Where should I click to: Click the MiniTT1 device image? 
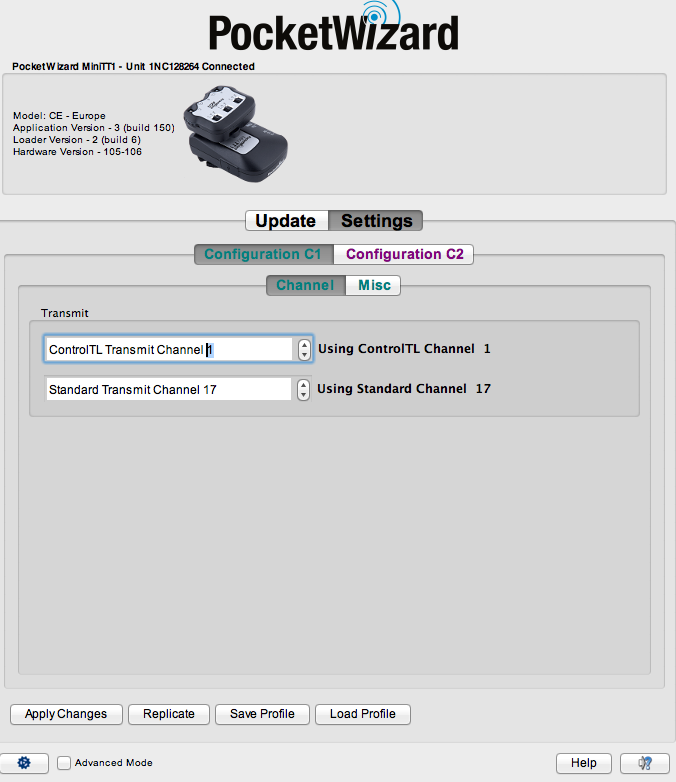click(x=235, y=134)
